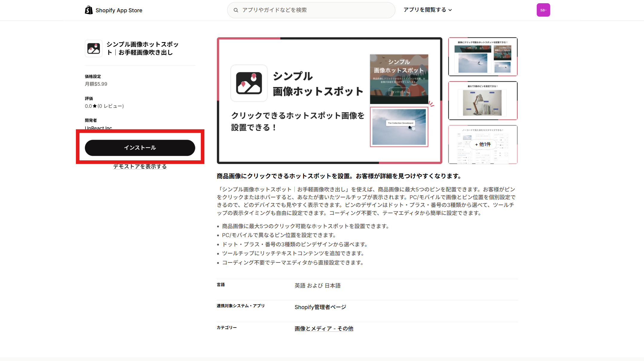This screenshot has width=644, height=361.
Task: Expand the +他1件 hidden screenshots
Action: pyautogui.click(x=483, y=144)
